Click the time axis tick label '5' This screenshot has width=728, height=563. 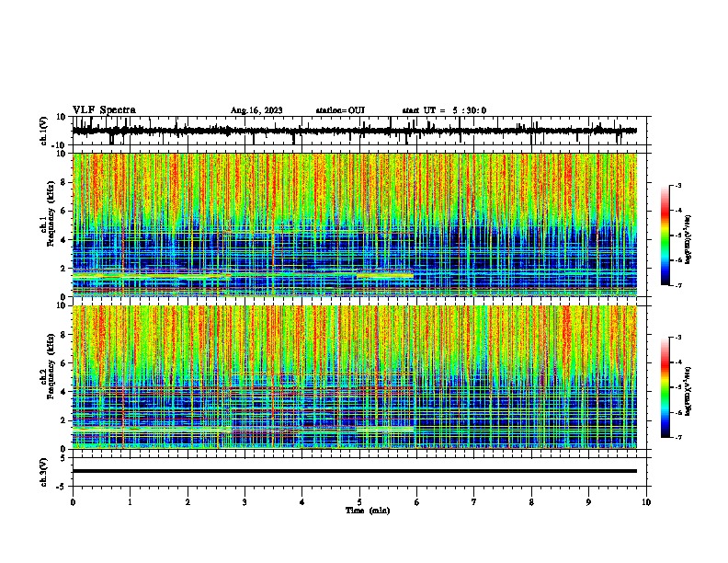[x=359, y=502]
